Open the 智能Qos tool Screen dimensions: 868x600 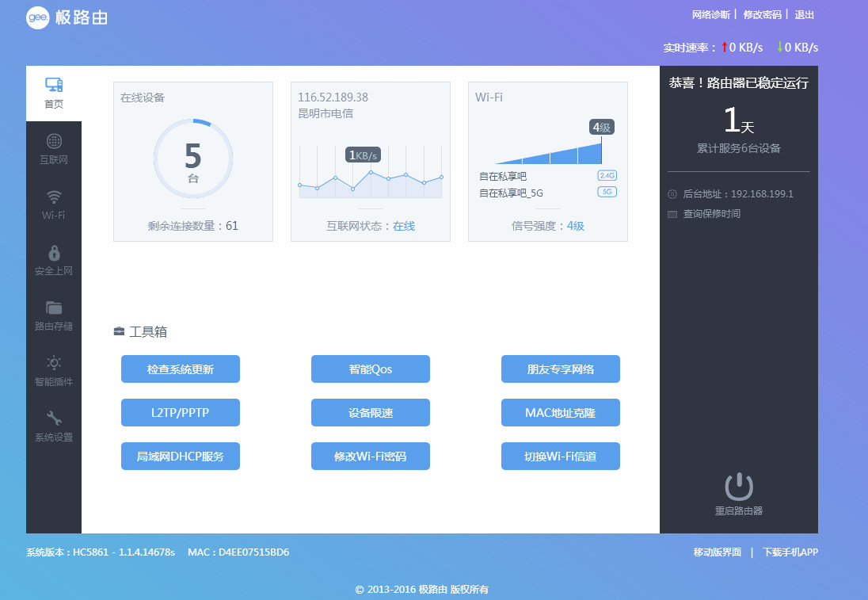371,369
